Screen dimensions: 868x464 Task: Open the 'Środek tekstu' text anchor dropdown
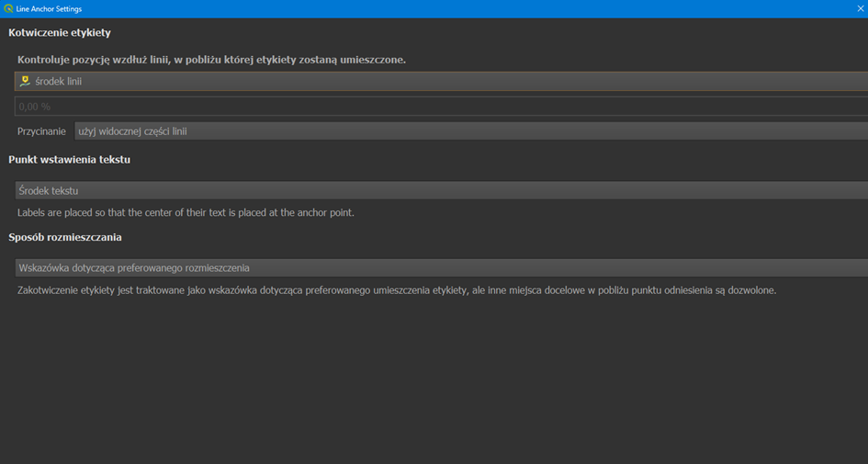[x=441, y=190]
